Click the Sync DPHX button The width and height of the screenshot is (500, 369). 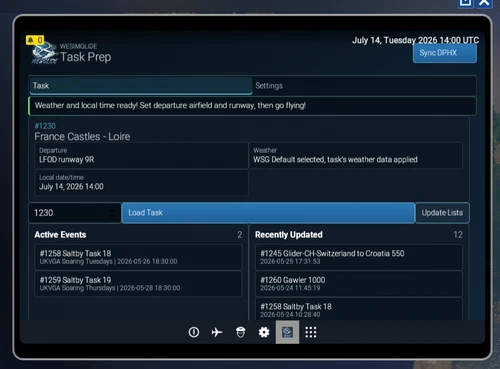(445, 53)
